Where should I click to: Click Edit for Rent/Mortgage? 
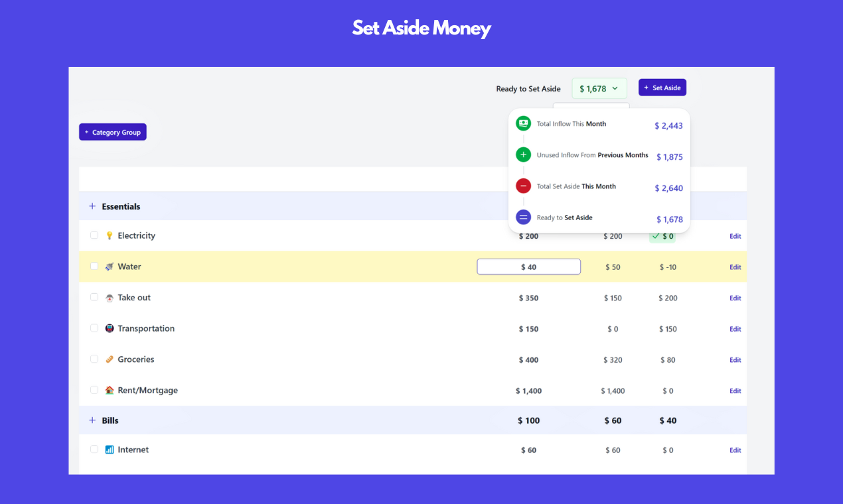coord(735,391)
